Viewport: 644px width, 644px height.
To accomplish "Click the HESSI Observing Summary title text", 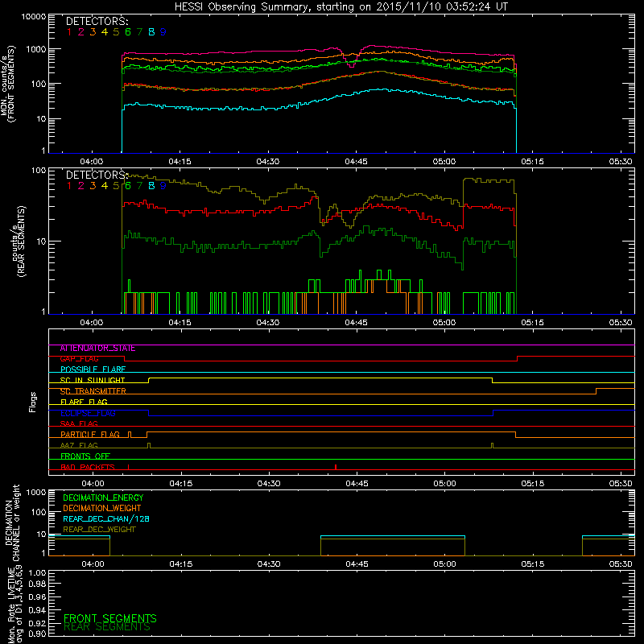I will (x=341, y=7).
